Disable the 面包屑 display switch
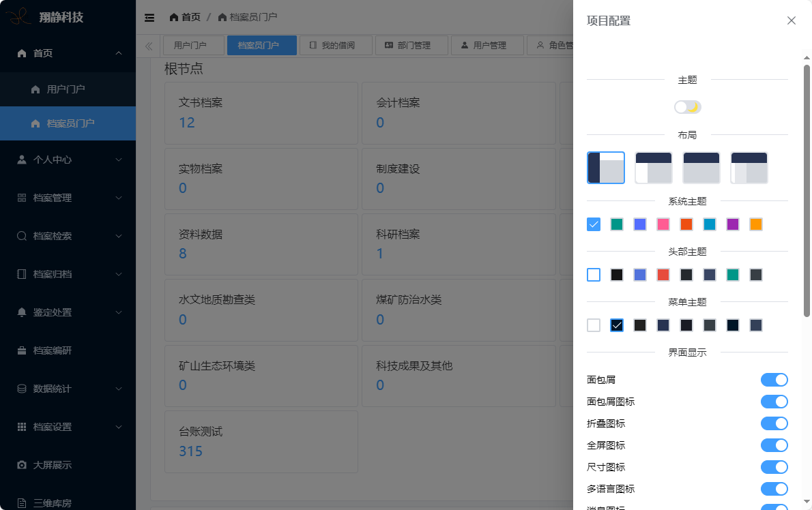Image resolution: width=812 pixels, height=510 pixels. 774,380
